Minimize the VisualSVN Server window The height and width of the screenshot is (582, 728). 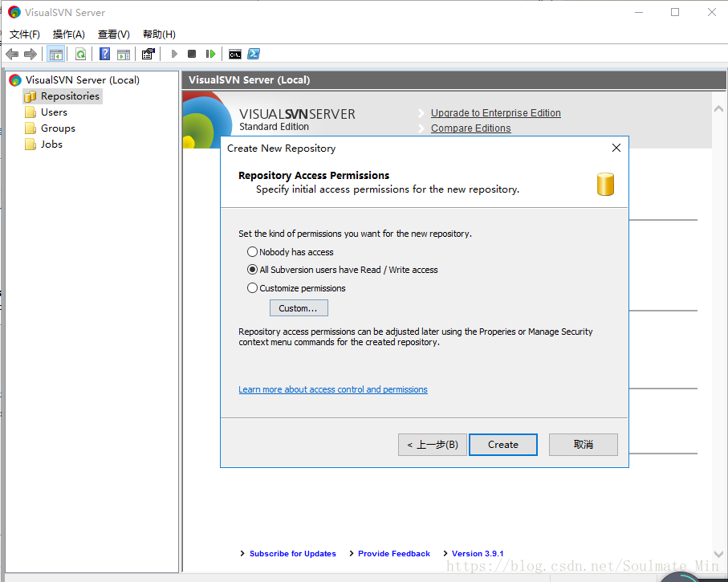[x=639, y=12]
